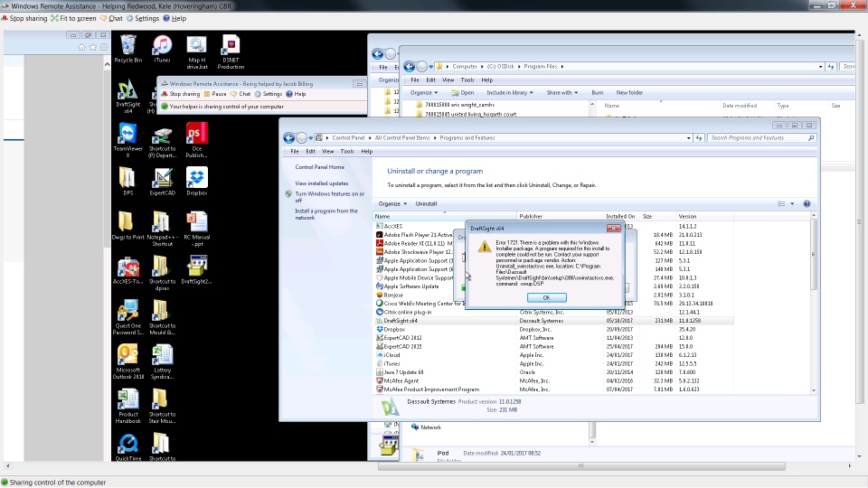Open Quest One Password desktop icon
Screen dimensions: 868x488
coord(127,317)
